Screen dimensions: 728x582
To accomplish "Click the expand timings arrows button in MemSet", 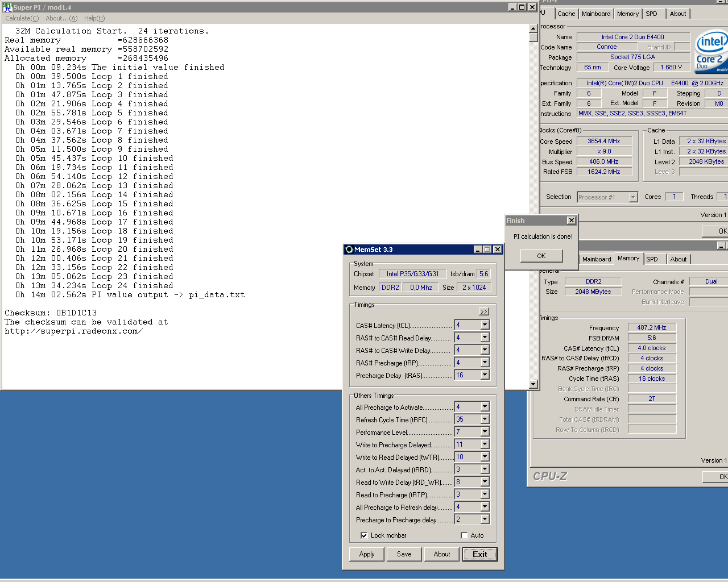I will (x=484, y=311).
